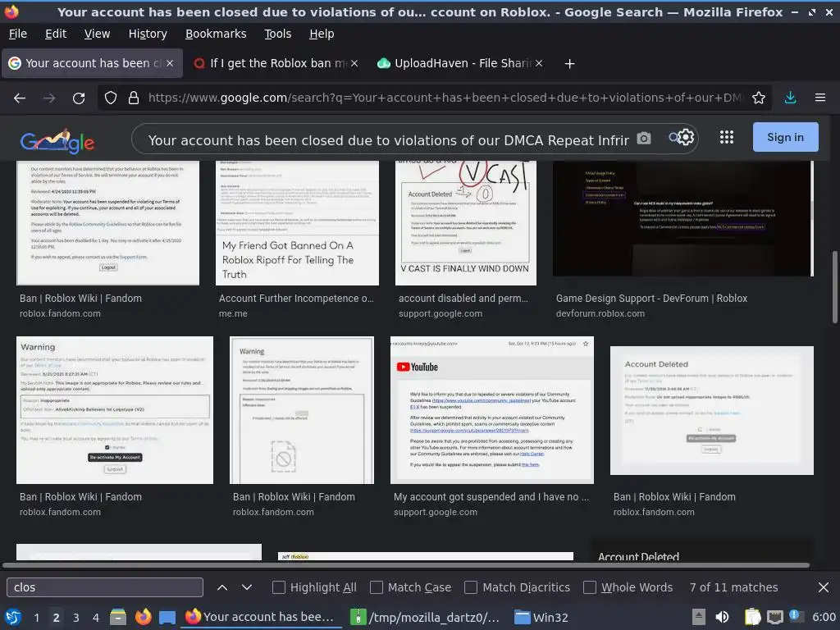This screenshot has height=630, width=840.
Task: Click the '7 of 11 matches' status
Action: tap(733, 587)
